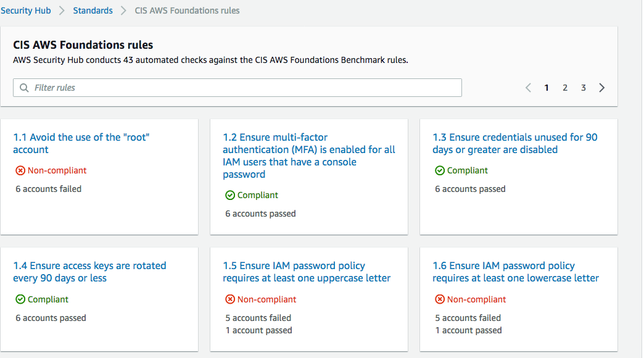644x358 pixels.
Task: Click the 43 automated checks description text
Action: pyautogui.click(x=211, y=60)
